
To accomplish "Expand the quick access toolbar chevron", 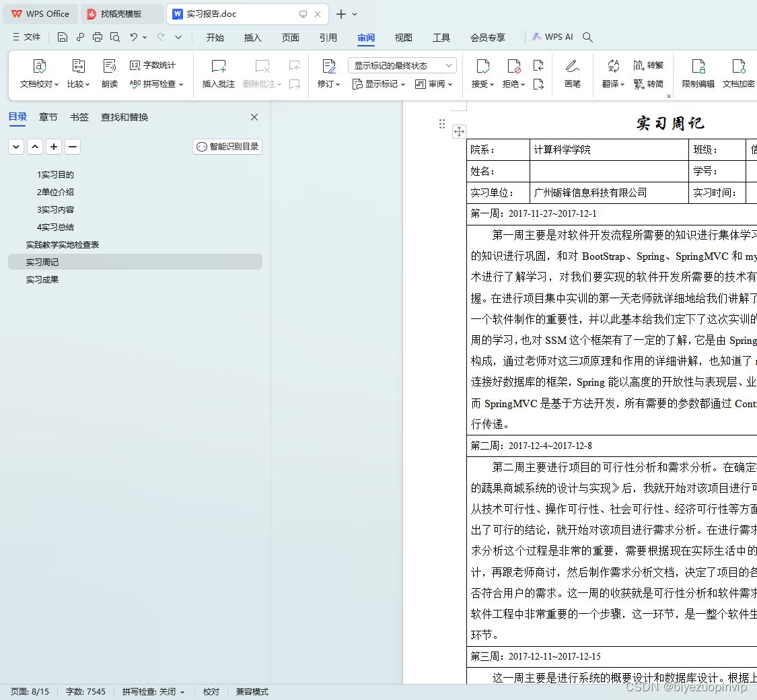I will click(178, 37).
